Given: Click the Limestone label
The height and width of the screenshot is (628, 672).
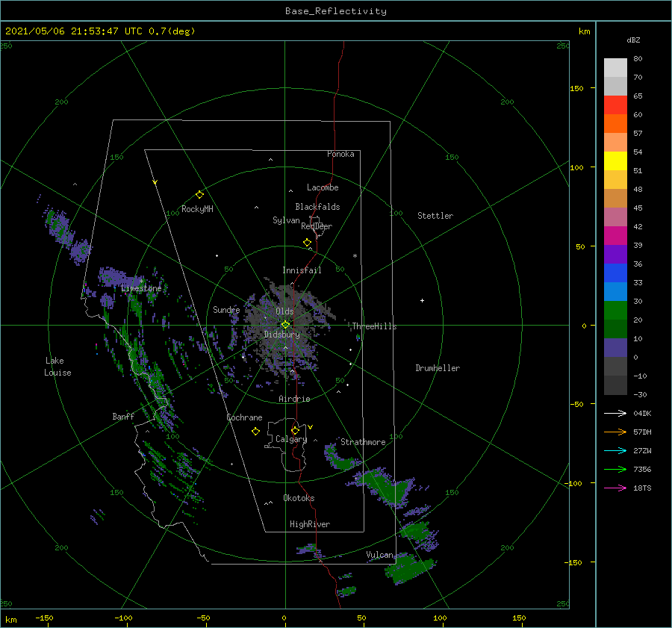Looking at the screenshot, I should point(141,288).
